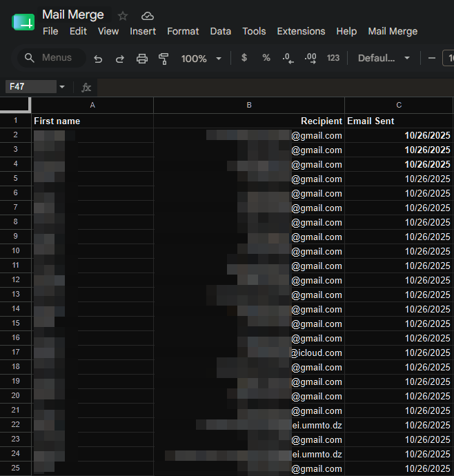This screenshot has height=476, width=454.
Task: Click the Email Sent date in row 2
Action: (399, 135)
